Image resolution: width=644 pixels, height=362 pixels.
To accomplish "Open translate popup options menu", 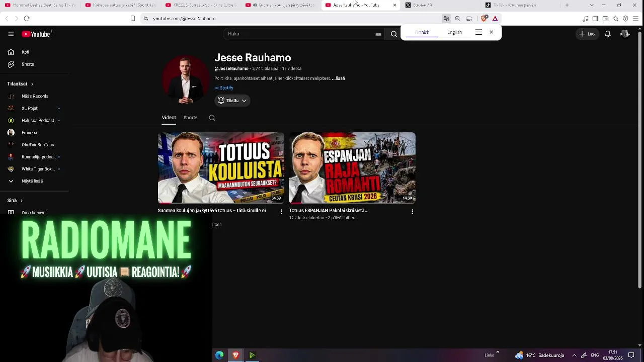I will pos(478,32).
